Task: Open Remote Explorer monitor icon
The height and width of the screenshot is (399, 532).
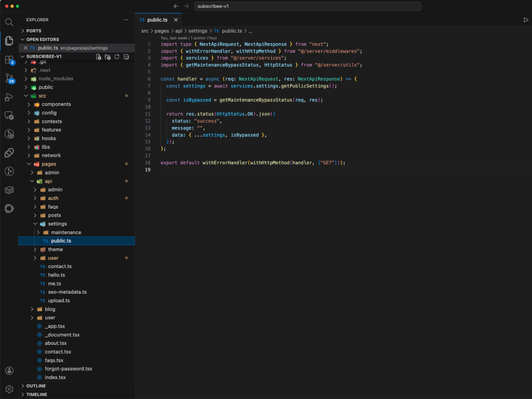Action: point(9,115)
